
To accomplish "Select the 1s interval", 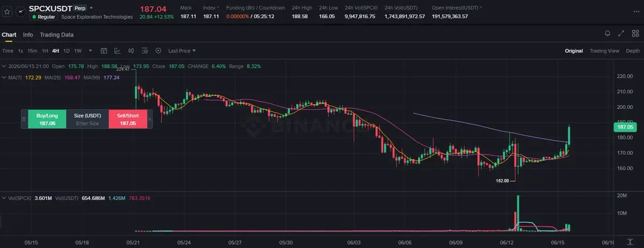I will (20, 51).
